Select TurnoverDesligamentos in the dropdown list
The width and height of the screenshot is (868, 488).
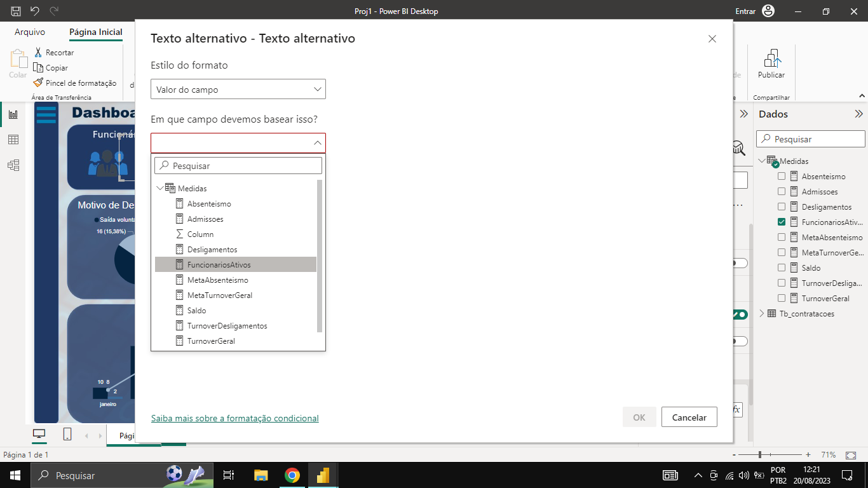(x=236, y=326)
